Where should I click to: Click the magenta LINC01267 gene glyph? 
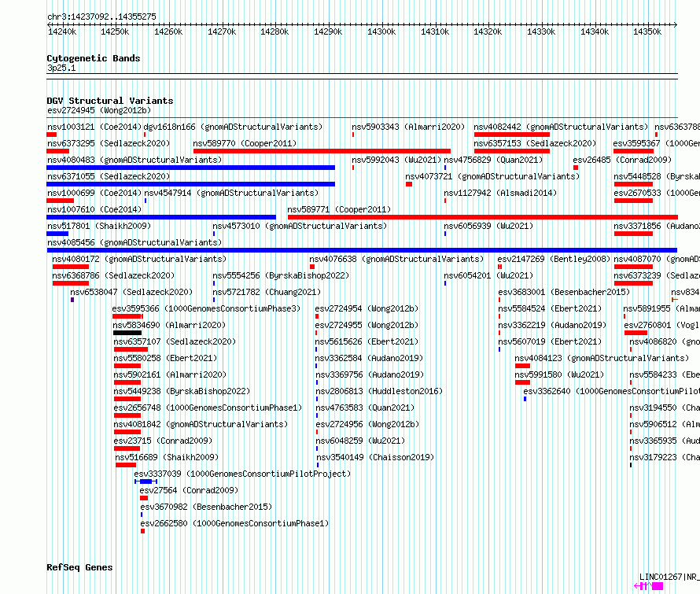649,586
